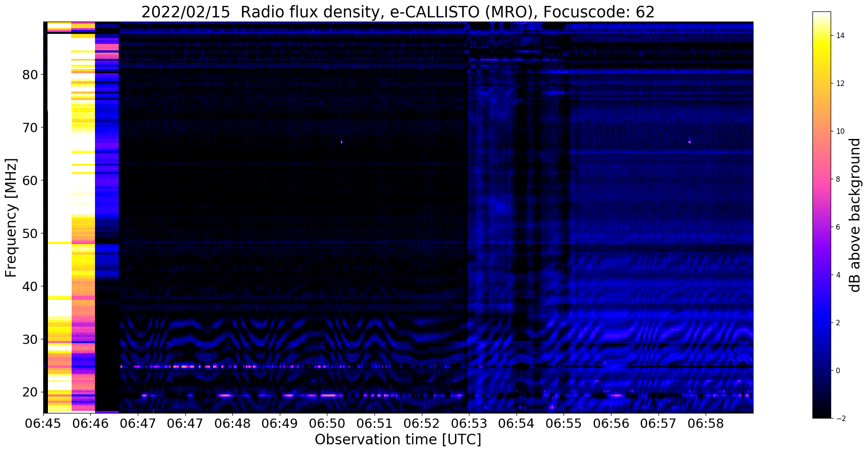Click the 06:53 time tick label
The width and height of the screenshot is (868, 452).
(x=469, y=423)
